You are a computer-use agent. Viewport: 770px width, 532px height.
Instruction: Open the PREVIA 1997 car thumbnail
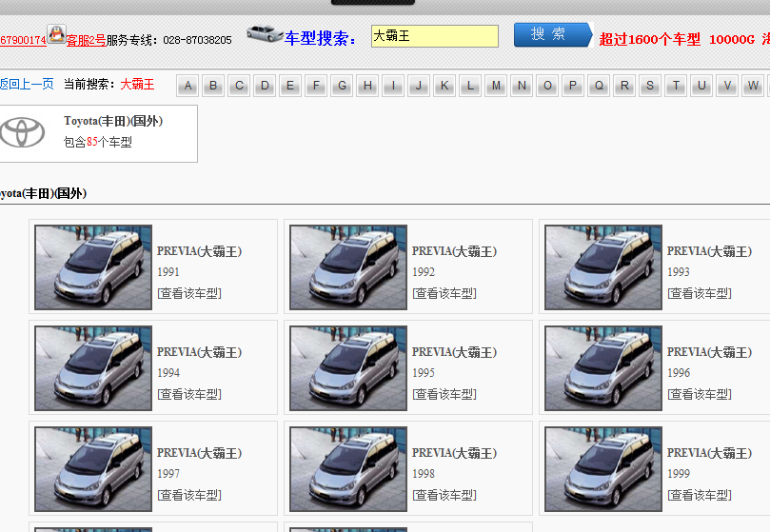[93, 469]
